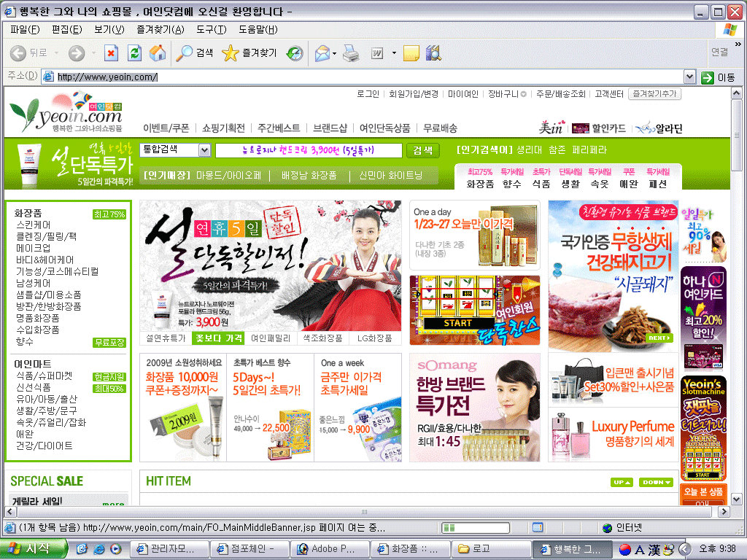
Task: Open the Mail envelope icon
Action: pyautogui.click(x=322, y=52)
